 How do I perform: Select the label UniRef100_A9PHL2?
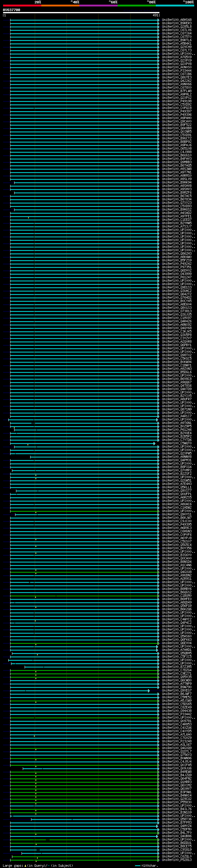[x=177, y=94]
